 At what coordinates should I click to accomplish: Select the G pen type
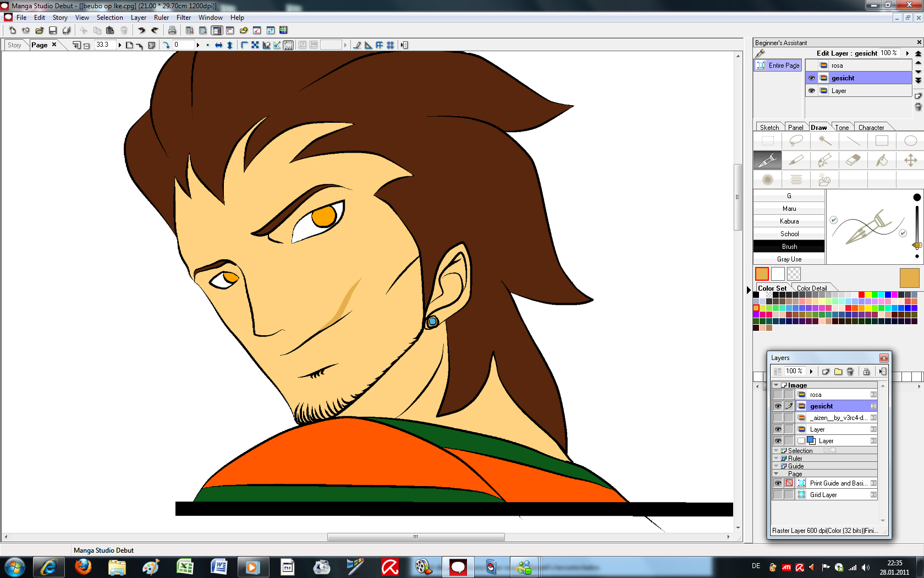click(x=789, y=196)
